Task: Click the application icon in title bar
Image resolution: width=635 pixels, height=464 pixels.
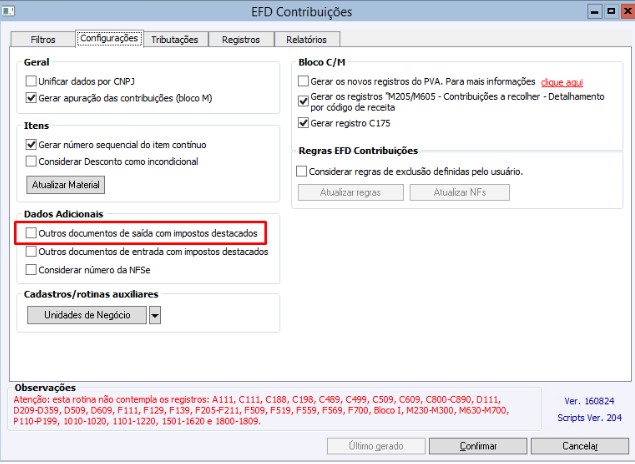Action: click(8, 11)
